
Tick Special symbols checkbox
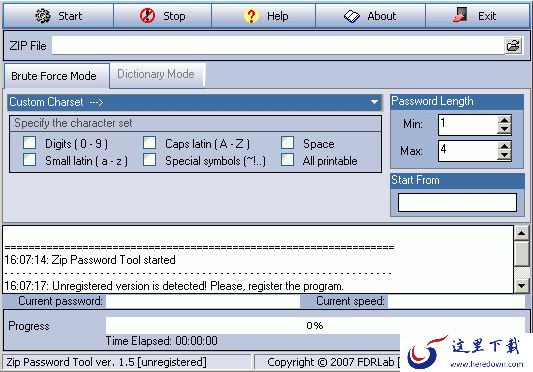(150, 159)
